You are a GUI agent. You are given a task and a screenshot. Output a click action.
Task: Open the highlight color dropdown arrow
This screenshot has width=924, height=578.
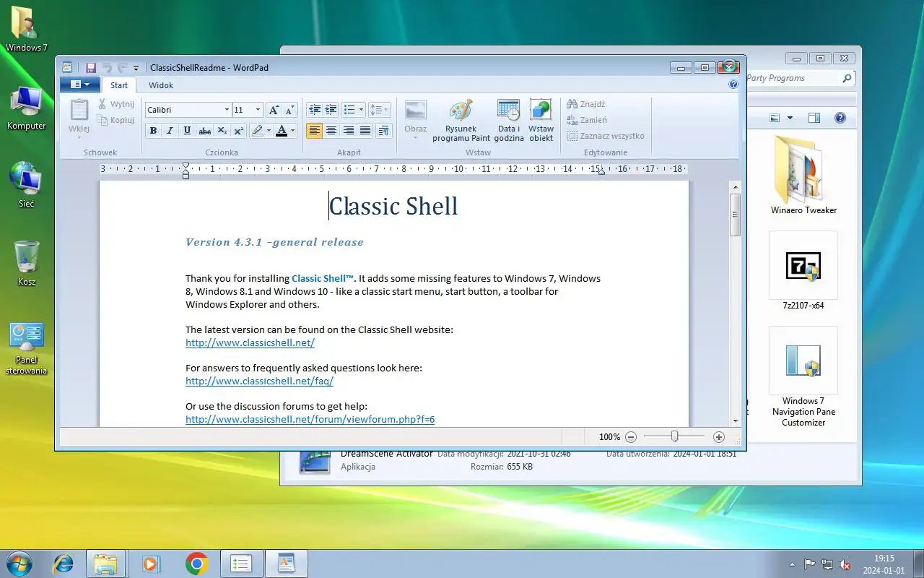click(269, 131)
